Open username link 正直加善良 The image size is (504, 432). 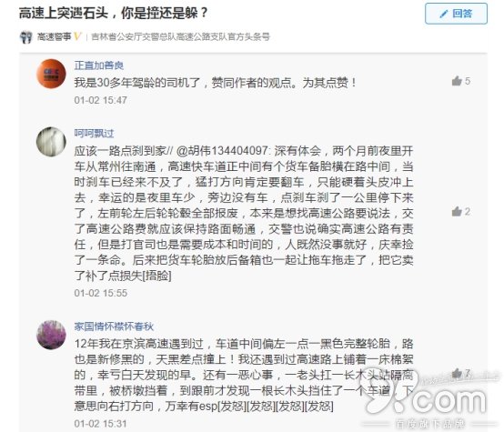click(x=98, y=65)
